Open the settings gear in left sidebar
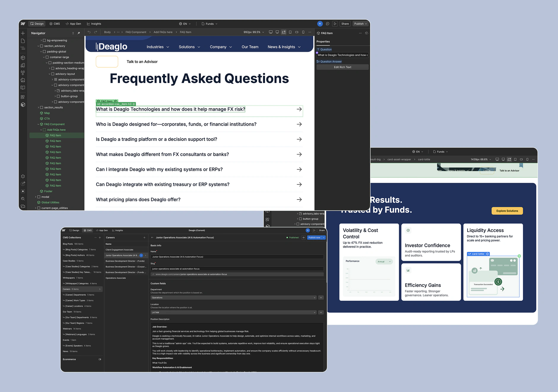 click(x=23, y=176)
